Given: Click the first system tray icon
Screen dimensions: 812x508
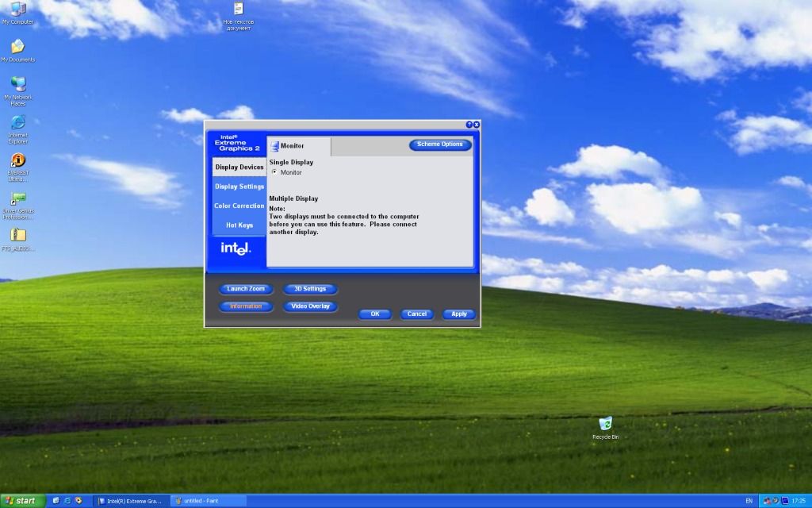Looking at the screenshot, I should point(767,501).
